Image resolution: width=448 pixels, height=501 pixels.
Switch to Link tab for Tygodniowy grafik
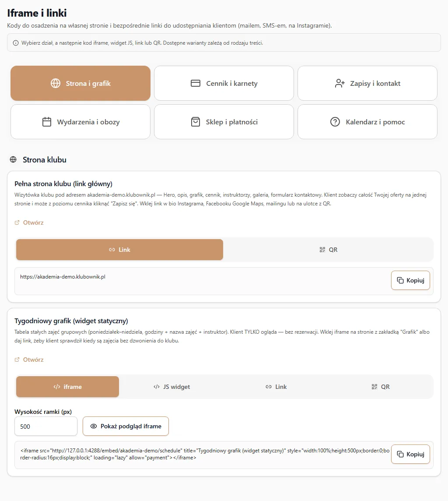click(x=276, y=387)
